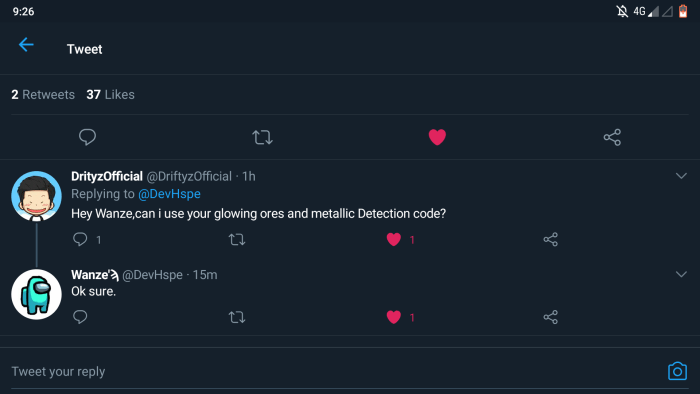Toggle like on DrityzOfficial's reply
This screenshot has width=700, height=394.
393,240
